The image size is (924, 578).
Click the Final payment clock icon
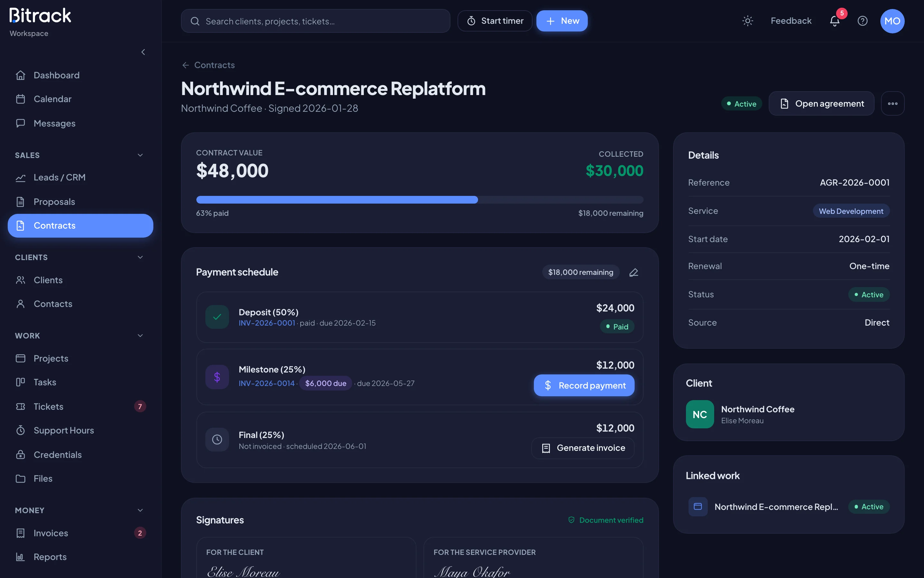[217, 440]
